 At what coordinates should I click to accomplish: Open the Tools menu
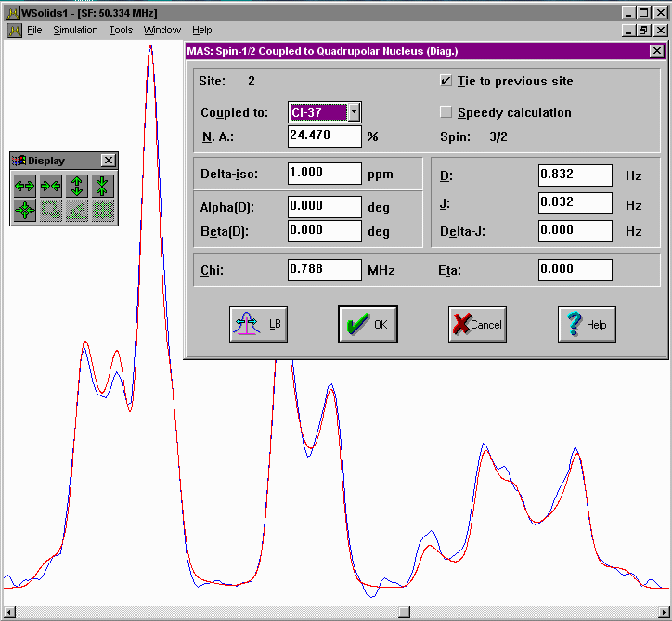click(x=121, y=30)
